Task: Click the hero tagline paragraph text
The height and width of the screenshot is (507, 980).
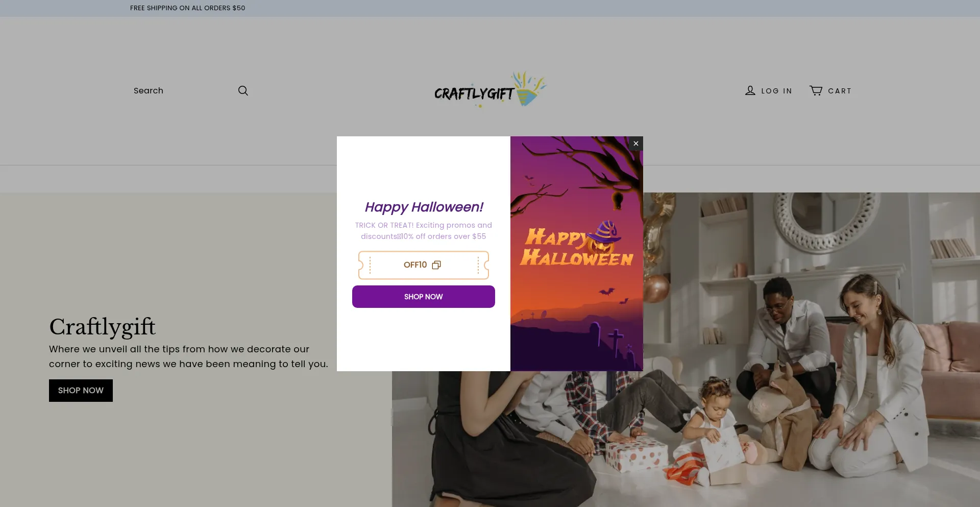Action: (x=188, y=356)
